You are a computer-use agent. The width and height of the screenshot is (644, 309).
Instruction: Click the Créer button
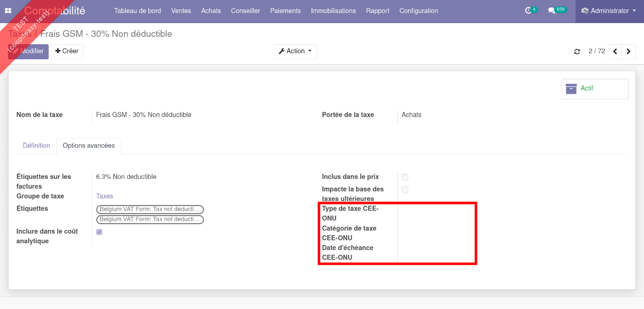(x=67, y=51)
